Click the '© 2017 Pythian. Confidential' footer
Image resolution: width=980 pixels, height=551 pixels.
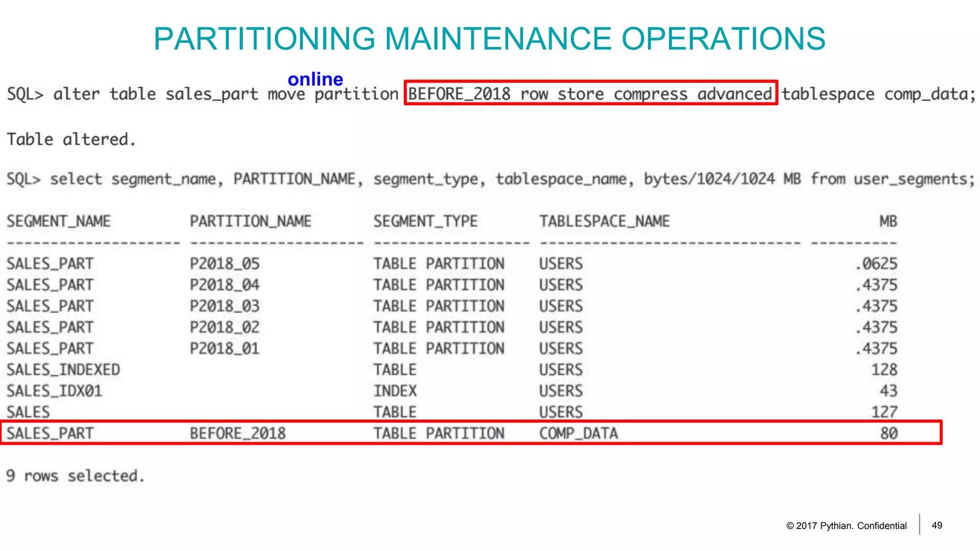click(x=846, y=526)
